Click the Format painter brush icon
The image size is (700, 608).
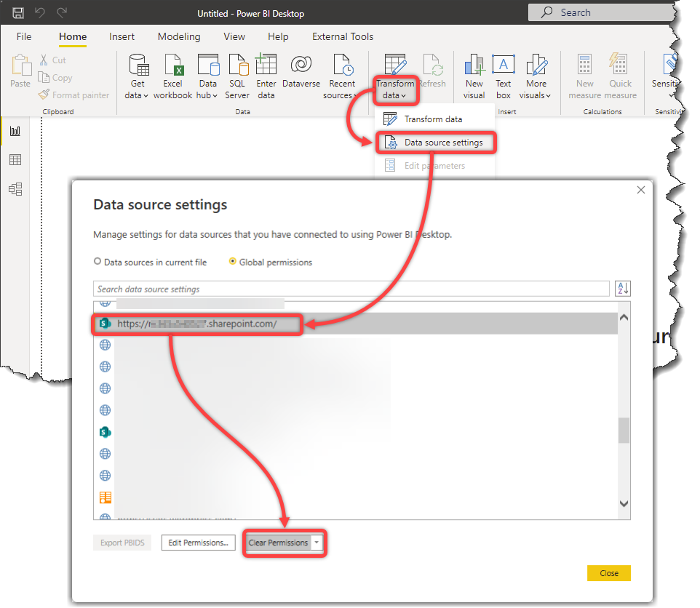[x=44, y=95]
